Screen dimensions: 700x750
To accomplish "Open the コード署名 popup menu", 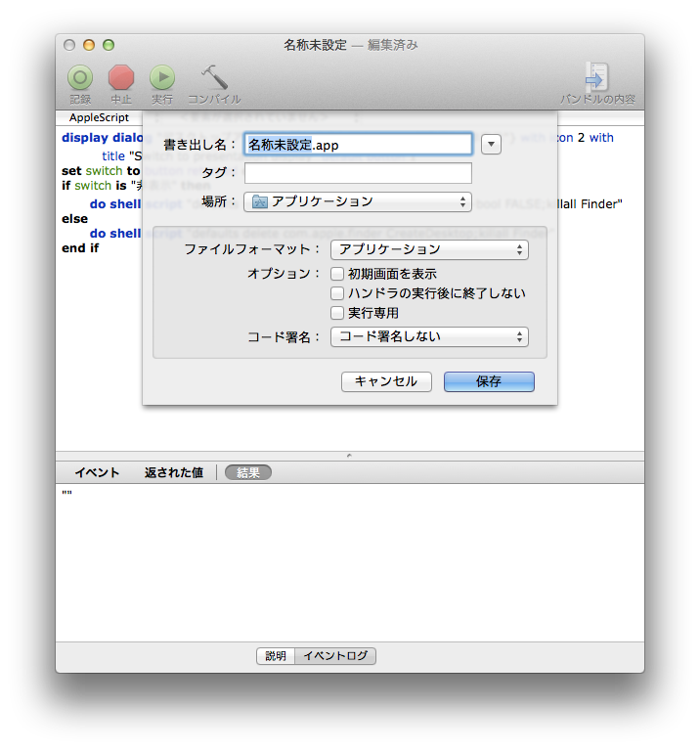I will tap(429, 336).
